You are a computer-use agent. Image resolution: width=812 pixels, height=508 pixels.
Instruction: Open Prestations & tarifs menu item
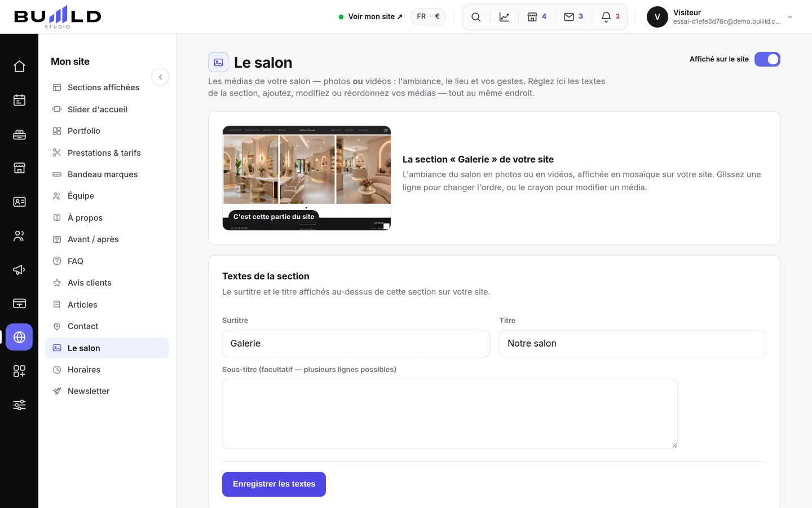pyautogui.click(x=107, y=153)
